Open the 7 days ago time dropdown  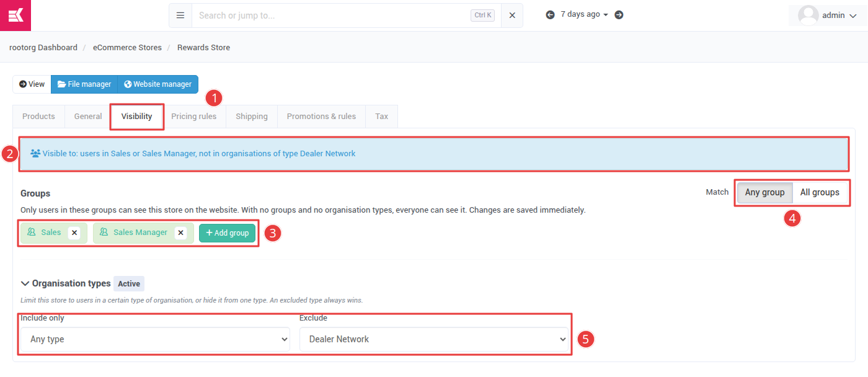coord(584,14)
